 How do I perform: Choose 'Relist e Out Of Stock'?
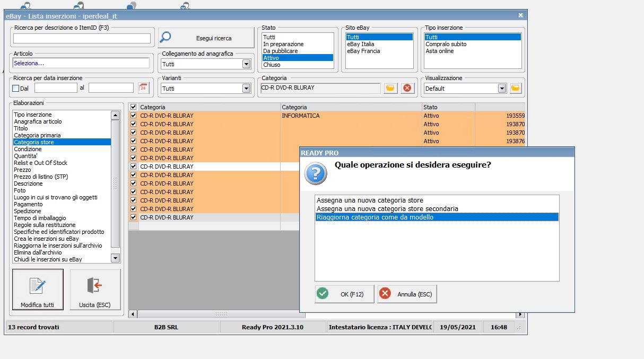click(62, 163)
